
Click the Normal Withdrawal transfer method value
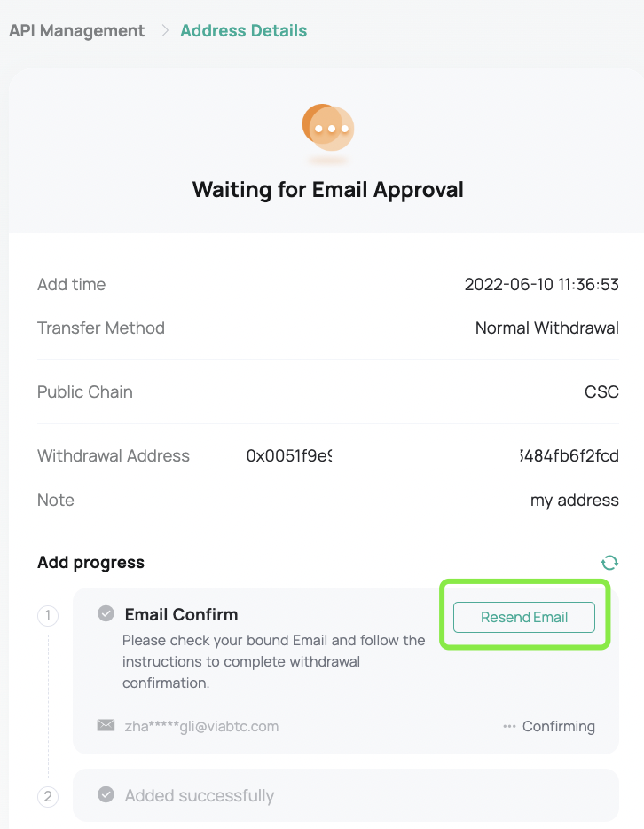(x=546, y=328)
